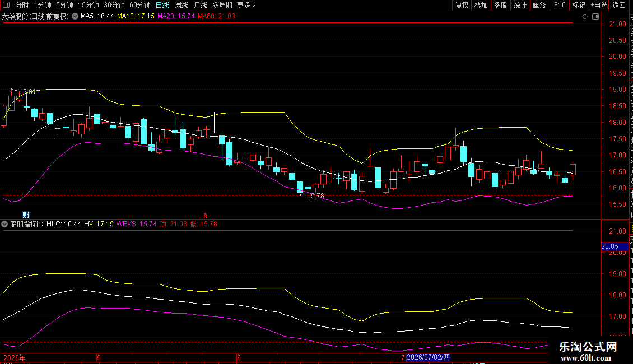The height and width of the screenshot is (364, 633).
Task: Click the MA60: 21.03 label
Action: [x=216, y=17]
